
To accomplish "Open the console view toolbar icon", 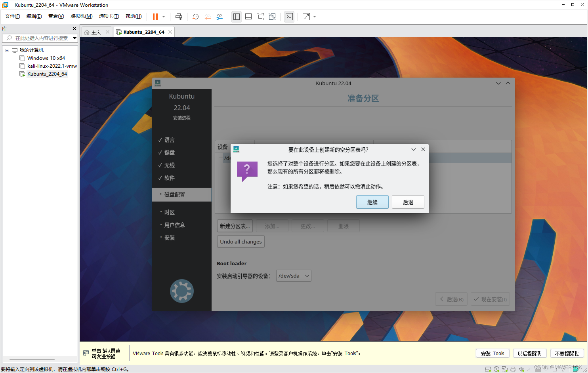I will (289, 17).
